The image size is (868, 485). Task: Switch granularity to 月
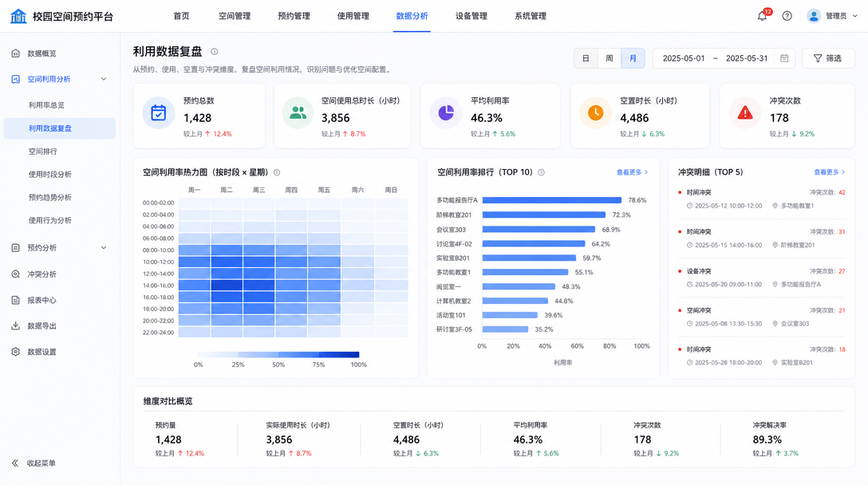[x=633, y=58]
